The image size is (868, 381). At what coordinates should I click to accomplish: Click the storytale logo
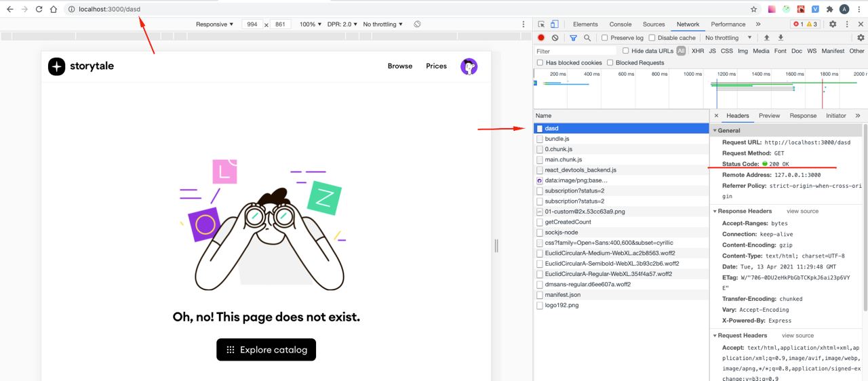[81, 66]
